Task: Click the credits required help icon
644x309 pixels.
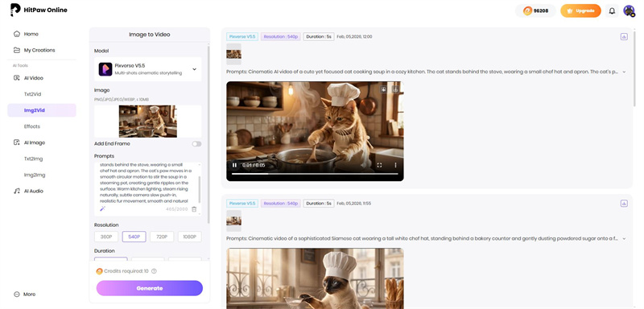Action: (154, 271)
